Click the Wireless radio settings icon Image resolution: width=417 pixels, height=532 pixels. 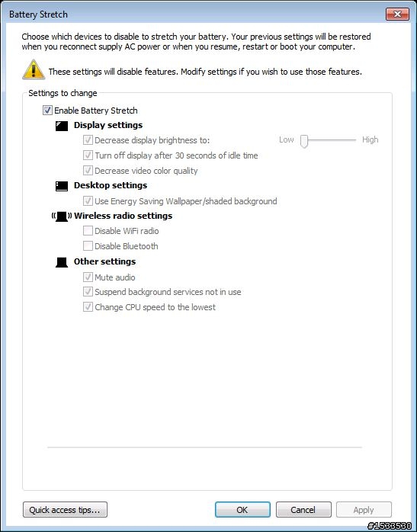pyautogui.click(x=62, y=216)
